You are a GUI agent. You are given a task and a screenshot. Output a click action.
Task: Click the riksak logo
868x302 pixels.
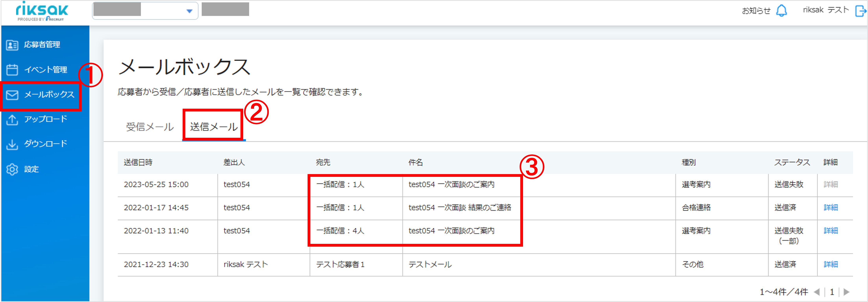42,11
